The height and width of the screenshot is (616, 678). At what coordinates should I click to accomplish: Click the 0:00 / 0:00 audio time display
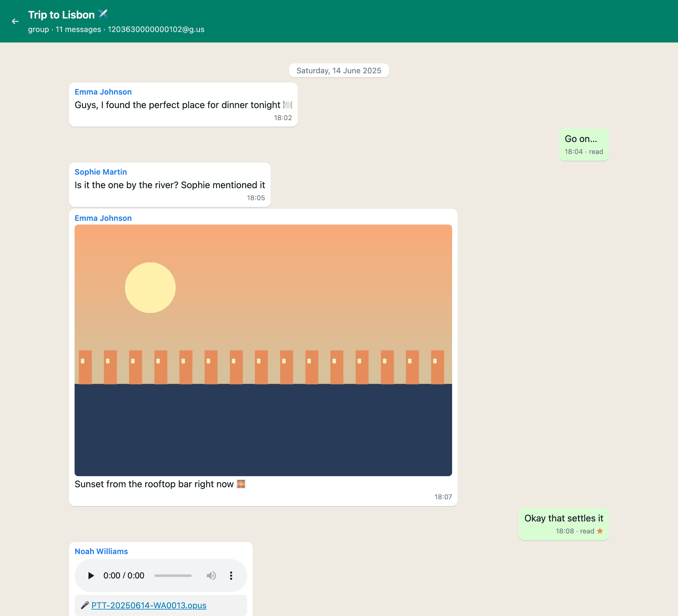pyautogui.click(x=124, y=576)
